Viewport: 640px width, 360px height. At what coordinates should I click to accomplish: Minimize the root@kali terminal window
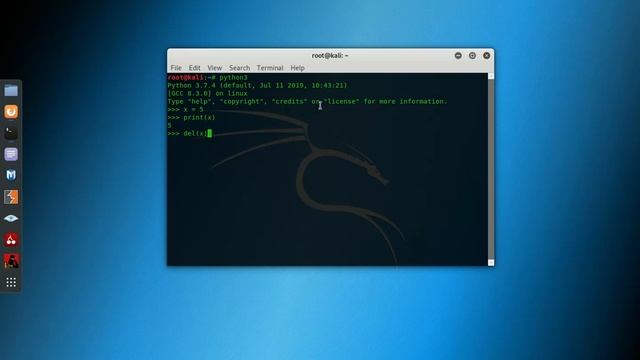coord(458,56)
